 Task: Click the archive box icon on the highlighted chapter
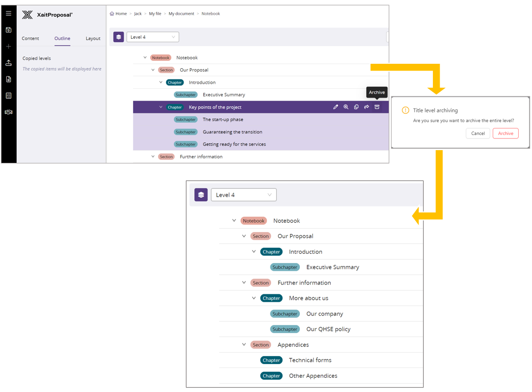[x=377, y=107]
